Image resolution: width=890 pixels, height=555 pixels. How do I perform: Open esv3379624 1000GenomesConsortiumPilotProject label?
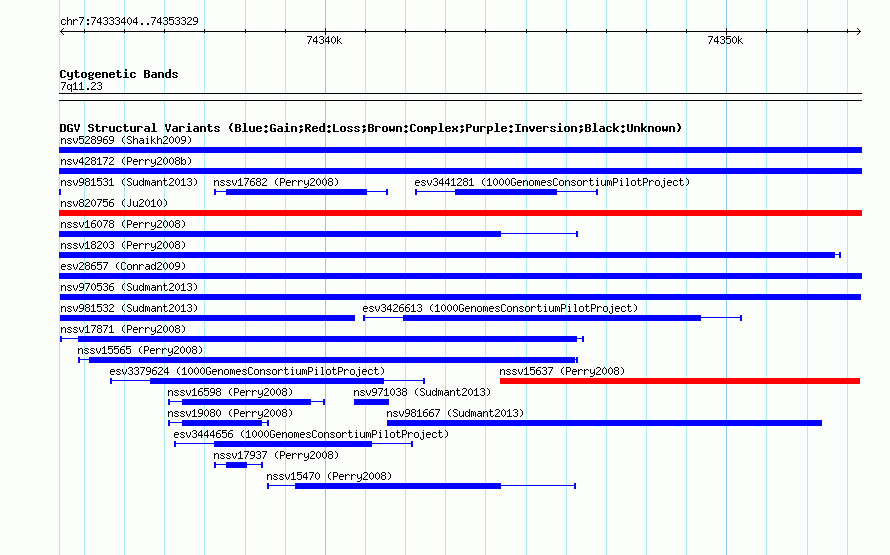[247, 371]
